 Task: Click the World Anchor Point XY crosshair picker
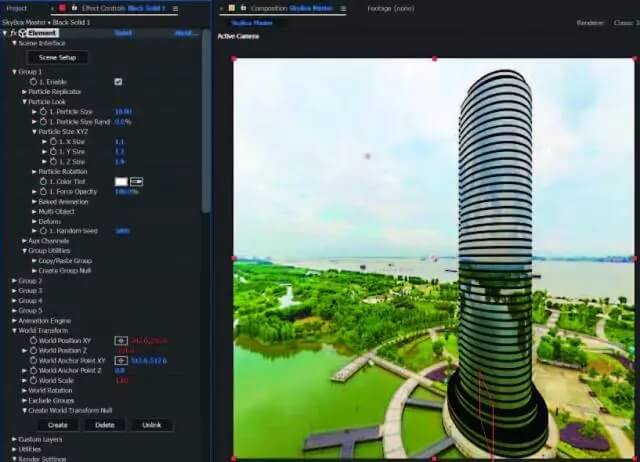121,360
